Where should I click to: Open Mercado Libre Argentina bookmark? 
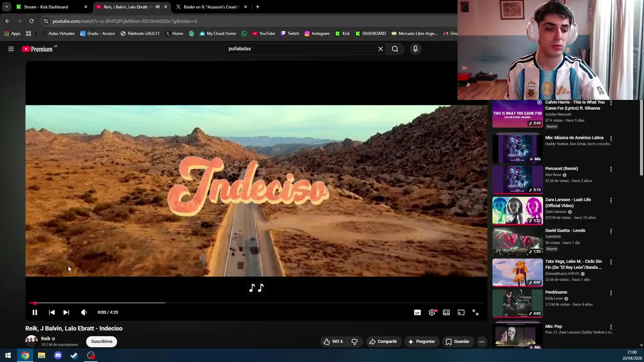tap(414, 34)
